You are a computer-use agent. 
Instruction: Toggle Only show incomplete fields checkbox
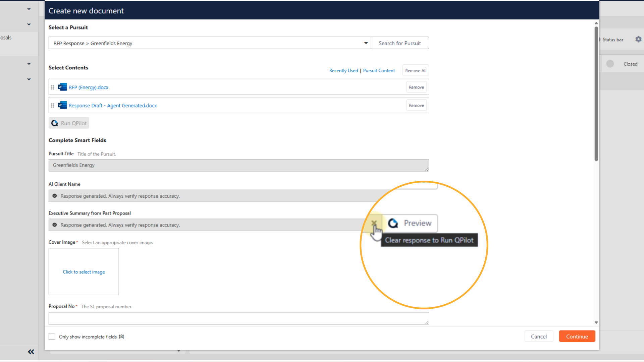click(x=52, y=337)
